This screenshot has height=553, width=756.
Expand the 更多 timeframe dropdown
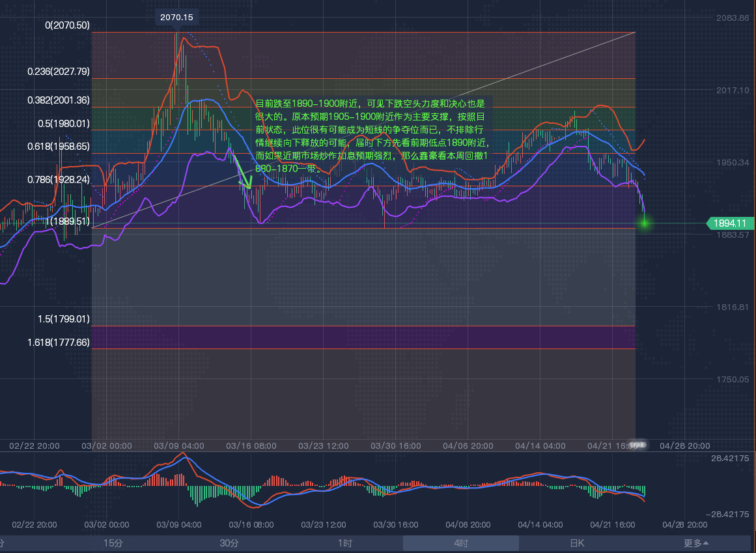click(695, 543)
